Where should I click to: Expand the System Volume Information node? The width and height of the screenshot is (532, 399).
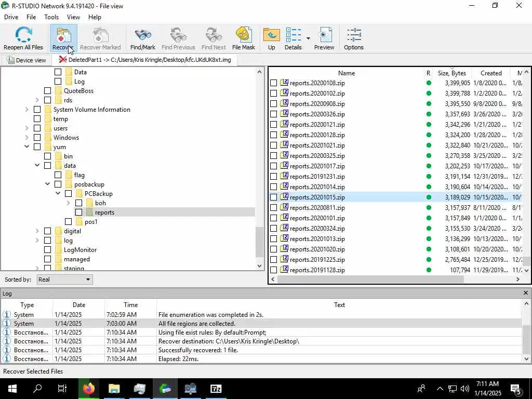coord(27,109)
